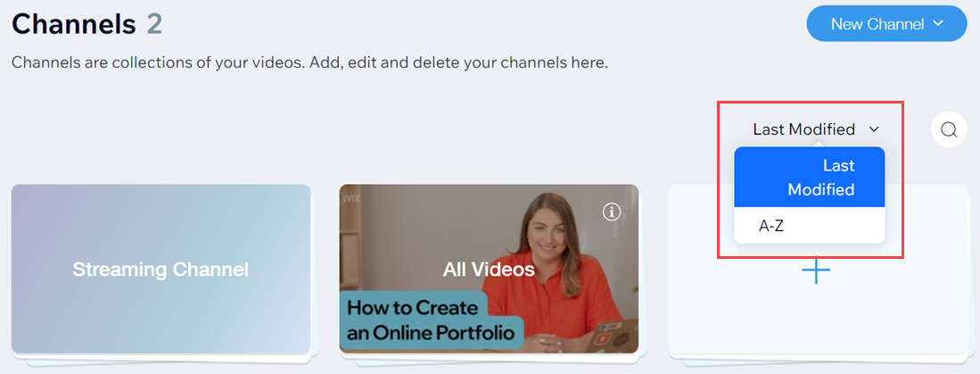Open the Streaming Channel card
The height and width of the screenshot is (374, 980).
pyautogui.click(x=161, y=270)
